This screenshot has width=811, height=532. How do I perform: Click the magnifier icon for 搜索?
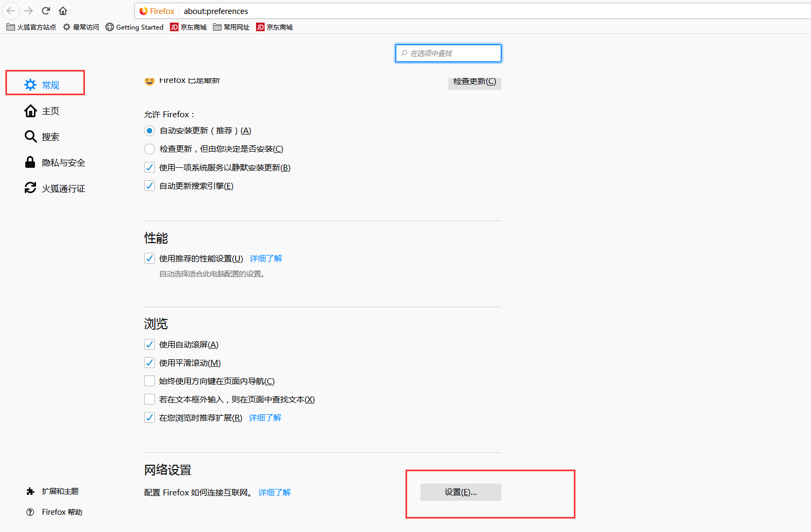(x=31, y=137)
